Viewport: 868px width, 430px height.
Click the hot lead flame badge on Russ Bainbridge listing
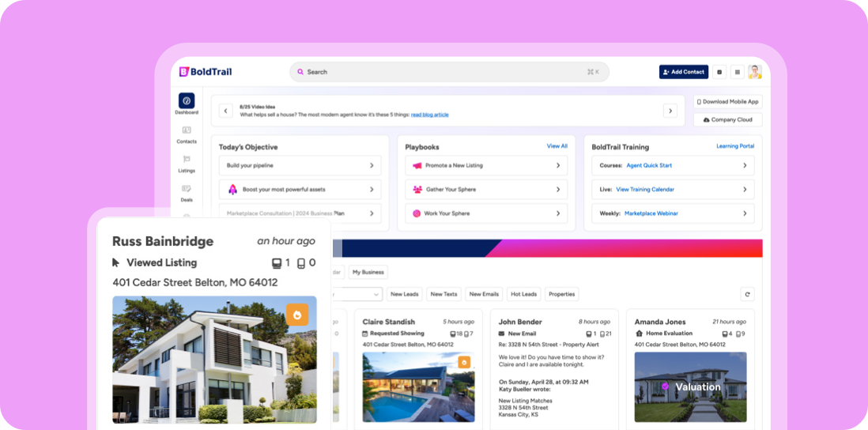(297, 315)
